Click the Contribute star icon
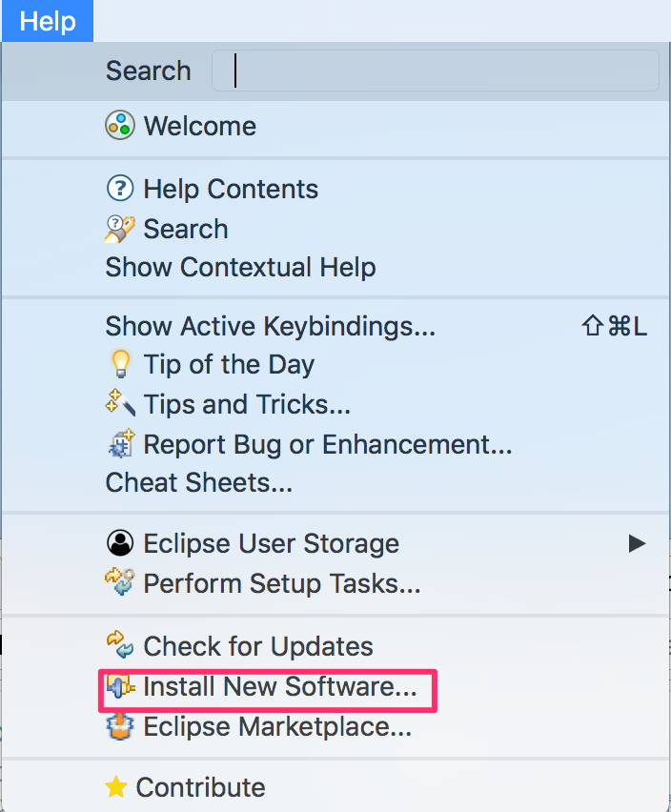 pos(116,787)
